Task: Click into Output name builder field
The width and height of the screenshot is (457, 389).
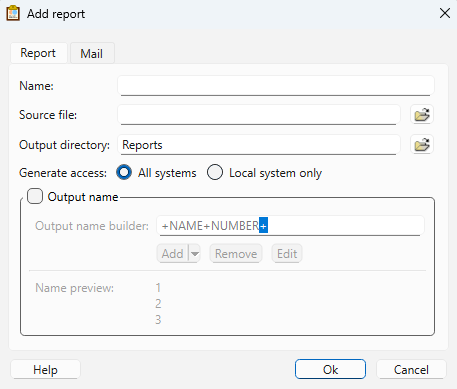Action: (290, 226)
